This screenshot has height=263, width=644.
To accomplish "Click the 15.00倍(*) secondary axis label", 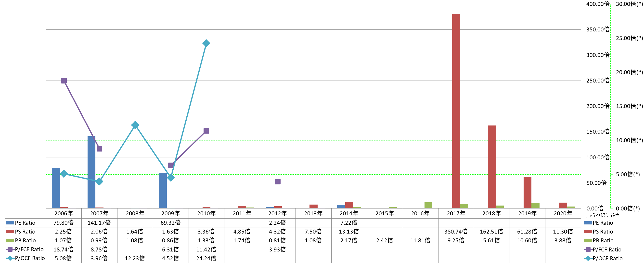I will 629,106.
